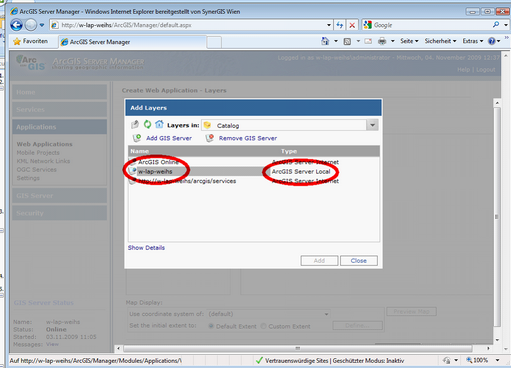Image resolution: width=511 pixels, height=368 pixels.
Task: Click the icon next to ArcGIS Online row
Action: (133, 162)
